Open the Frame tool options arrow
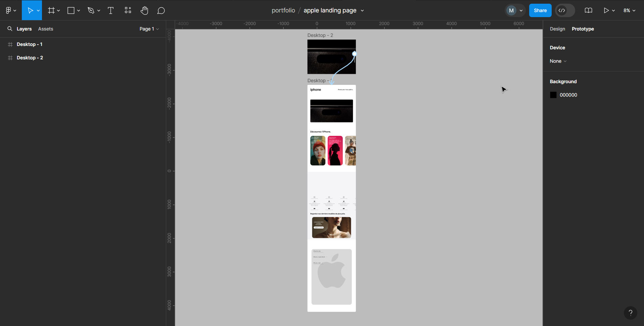This screenshot has height=326, width=644. click(x=58, y=11)
